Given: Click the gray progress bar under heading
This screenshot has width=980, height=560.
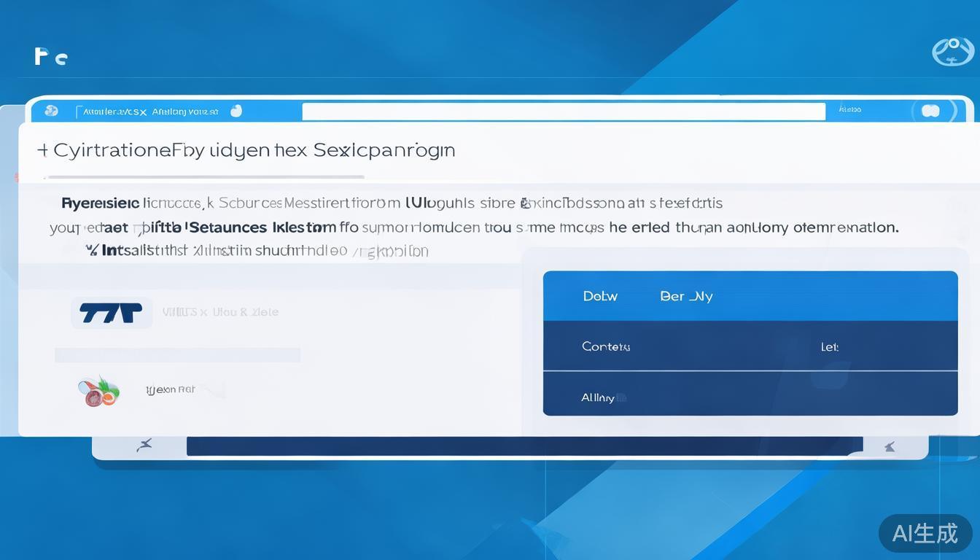Looking at the screenshot, I should [204, 176].
